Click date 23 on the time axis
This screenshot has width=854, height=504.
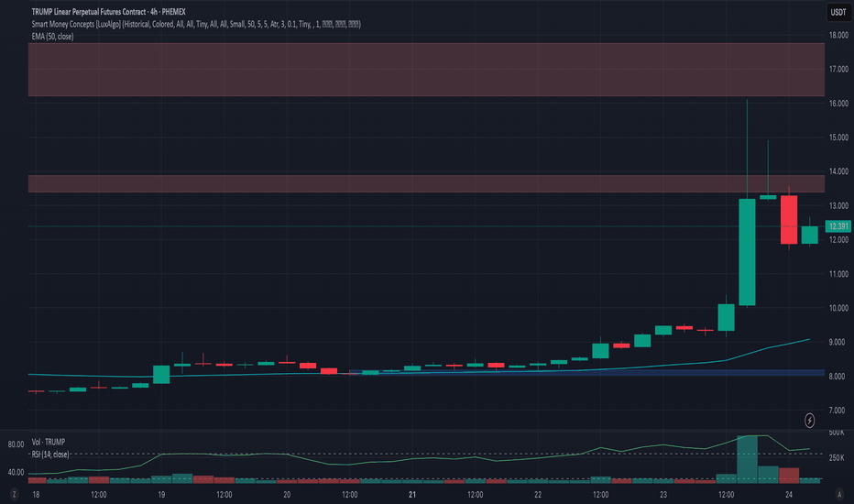click(x=663, y=495)
